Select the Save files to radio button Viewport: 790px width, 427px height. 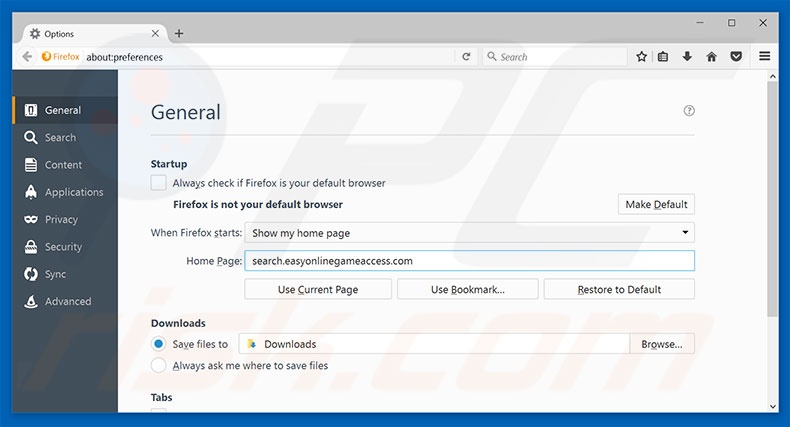click(159, 344)
